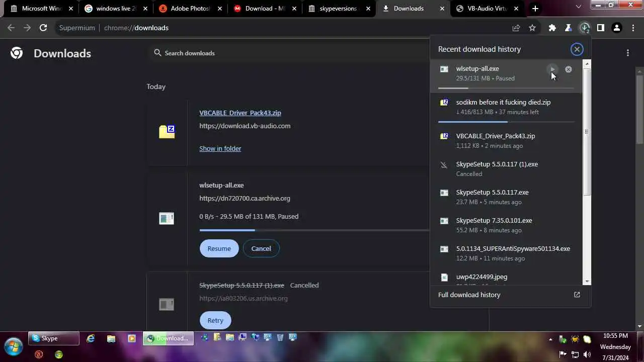
Task: Open the volume speaker tray icon
Action: tap(587, 354)
